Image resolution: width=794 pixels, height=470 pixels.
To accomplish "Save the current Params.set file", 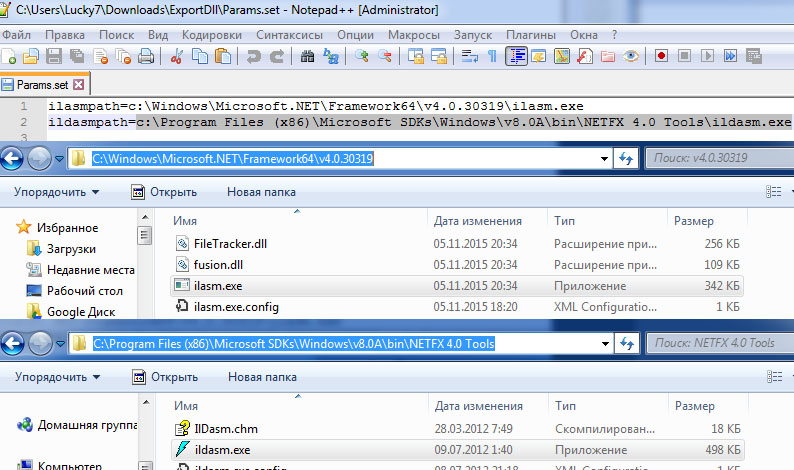I will (54, 56).
